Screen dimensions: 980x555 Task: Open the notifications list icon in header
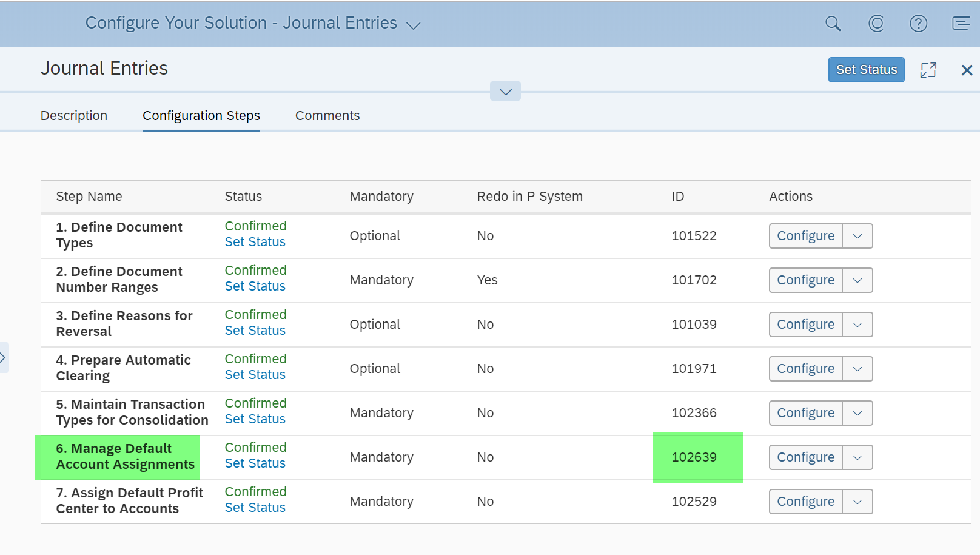pos(961,24)
